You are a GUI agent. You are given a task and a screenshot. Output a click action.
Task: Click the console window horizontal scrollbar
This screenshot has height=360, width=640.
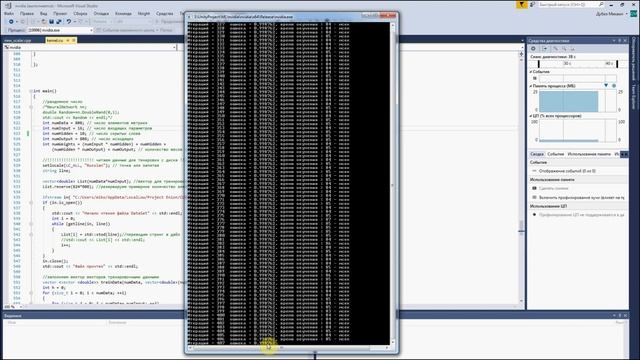pyautogui.click(x=289, y=348)
